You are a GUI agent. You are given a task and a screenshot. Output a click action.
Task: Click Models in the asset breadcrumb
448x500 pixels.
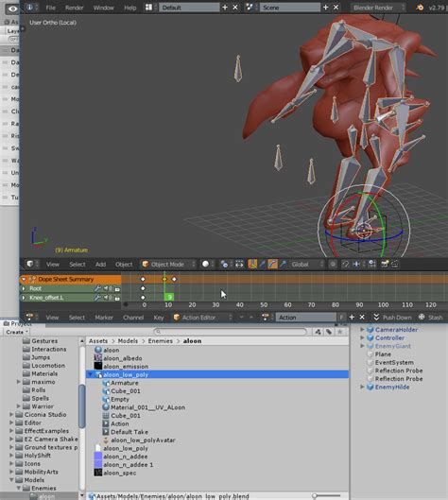click(x=128, y=341)
